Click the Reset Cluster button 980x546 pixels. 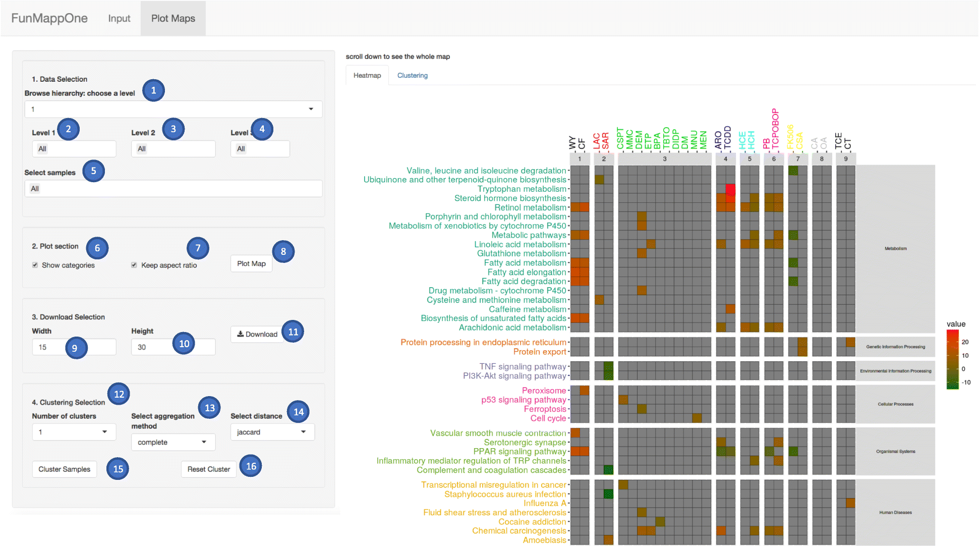[x=209, y=469]
